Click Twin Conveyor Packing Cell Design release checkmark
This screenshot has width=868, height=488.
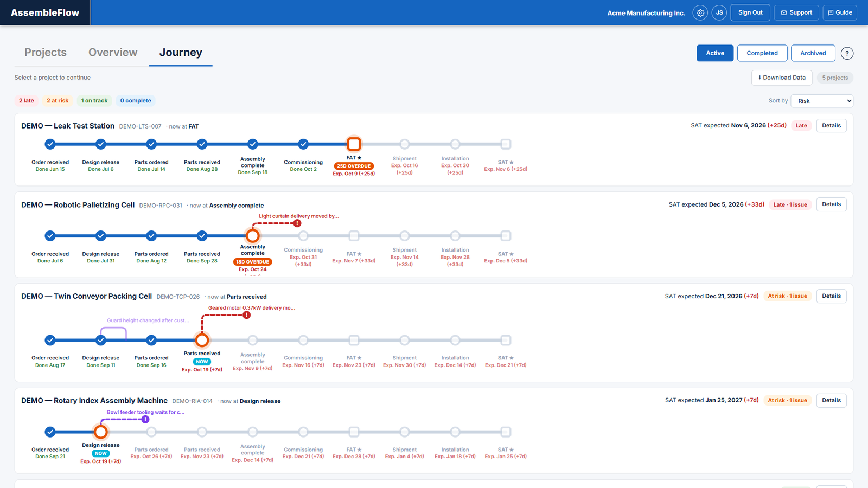coord(101,340)
